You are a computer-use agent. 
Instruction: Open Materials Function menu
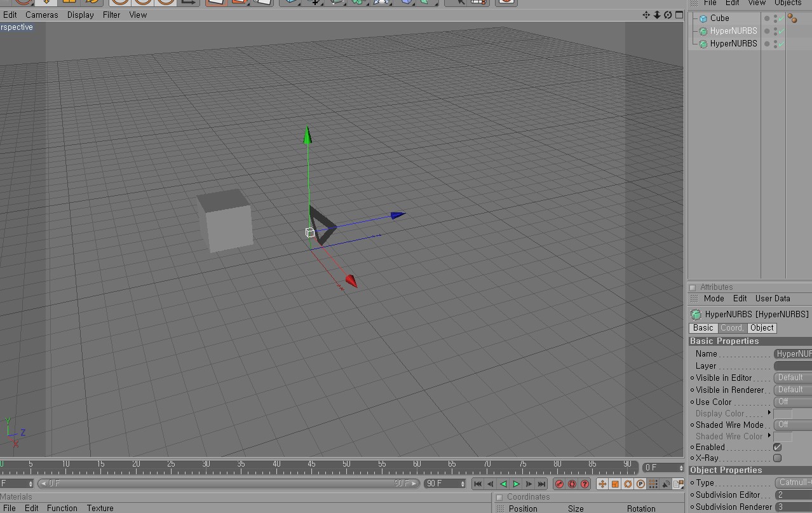tap(62, 508)
